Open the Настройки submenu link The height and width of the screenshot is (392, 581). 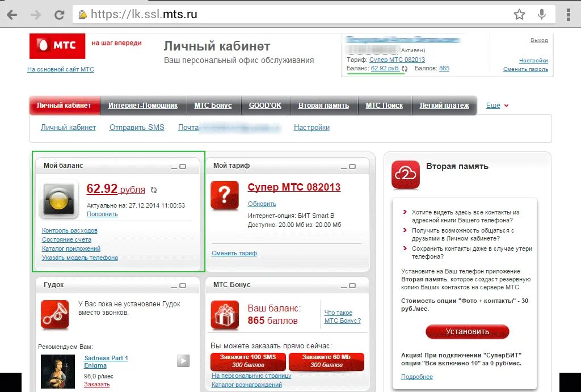pyautogui.click(x=311, y=128)
